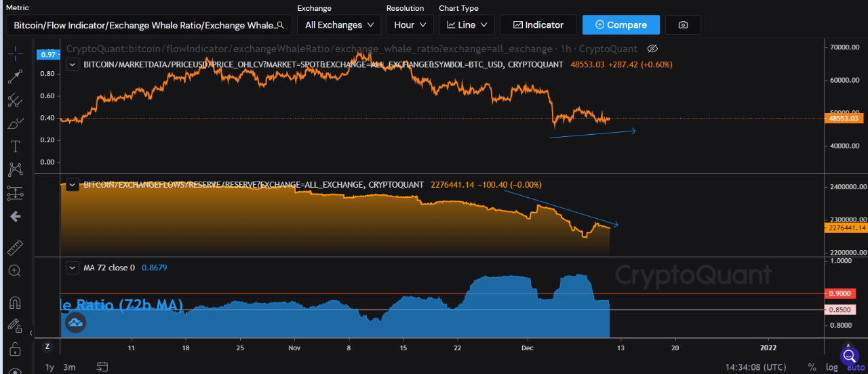Open the prediction and measurement tools
Screen dimensions: 868x374
click(15, 193)
